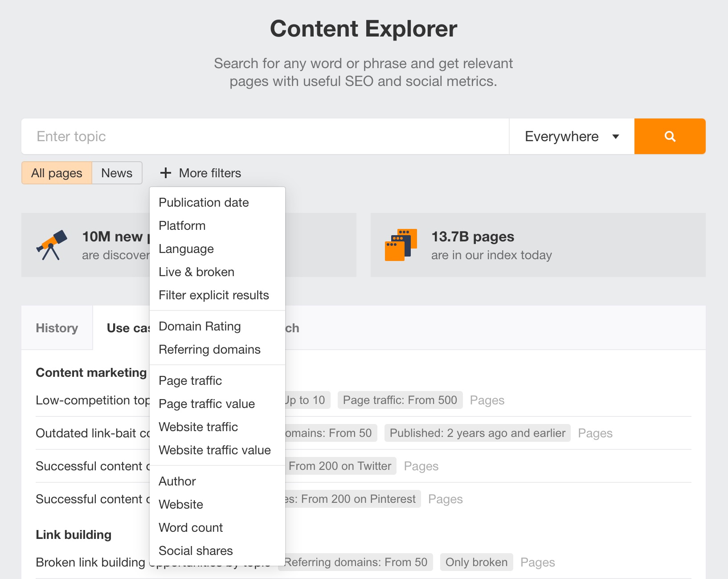Switch to News results

pos(117,173)
